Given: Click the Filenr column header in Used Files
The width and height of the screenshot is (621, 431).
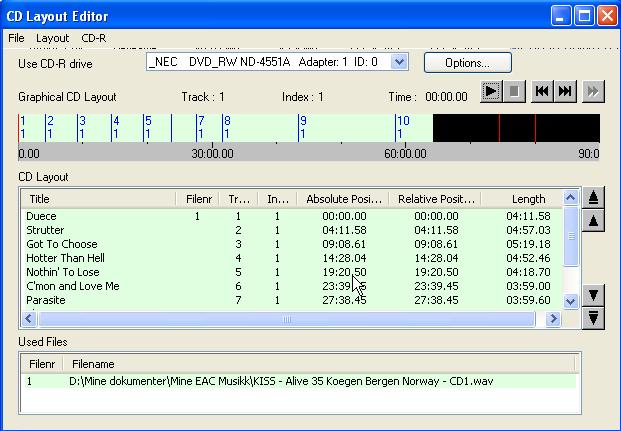Looking at the screenshot, I should 42,364.
